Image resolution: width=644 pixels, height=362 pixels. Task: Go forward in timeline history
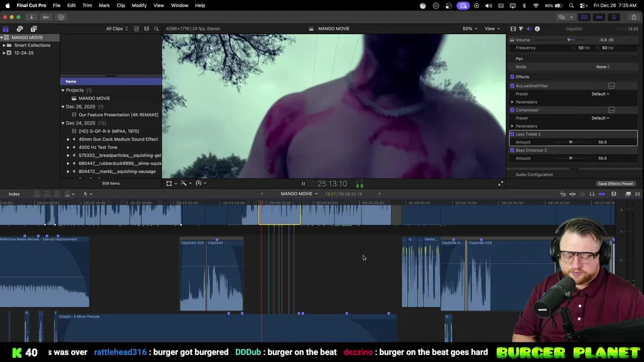[379, 194]
